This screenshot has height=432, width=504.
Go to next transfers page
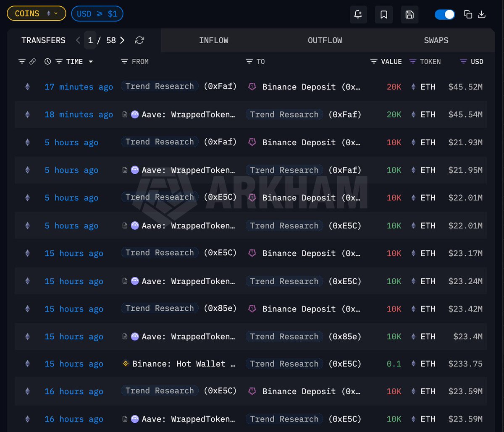(122, 40)
